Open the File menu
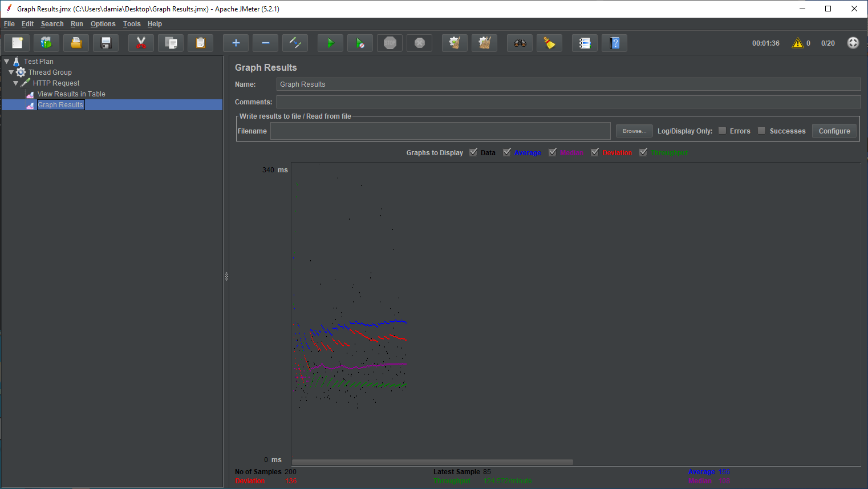The image size is (868, 489). point(9,24)
